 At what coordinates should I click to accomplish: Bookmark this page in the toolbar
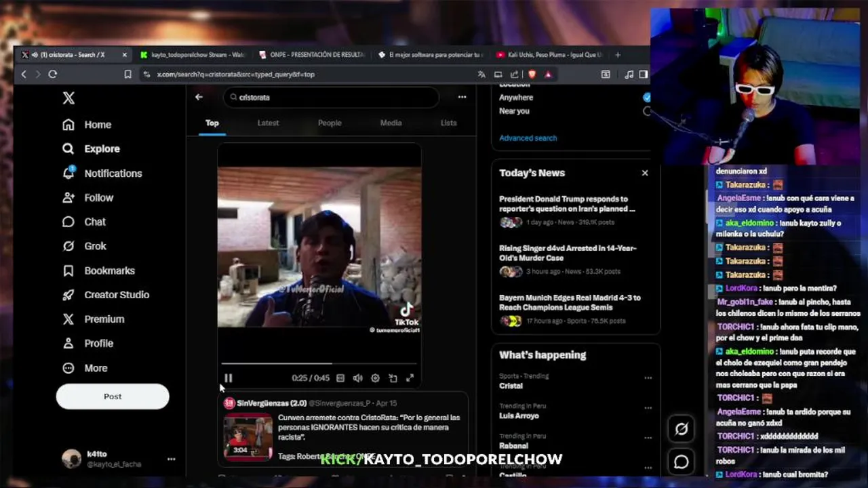click(127, 75)
